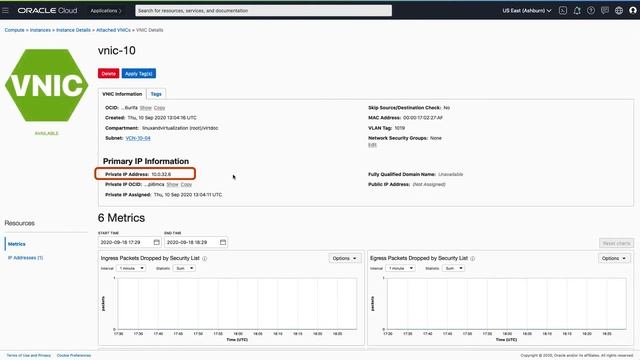
Task: Go to Attached VNICs breadcrumb link
Action: pyautogui.click(x=113, y=30)
